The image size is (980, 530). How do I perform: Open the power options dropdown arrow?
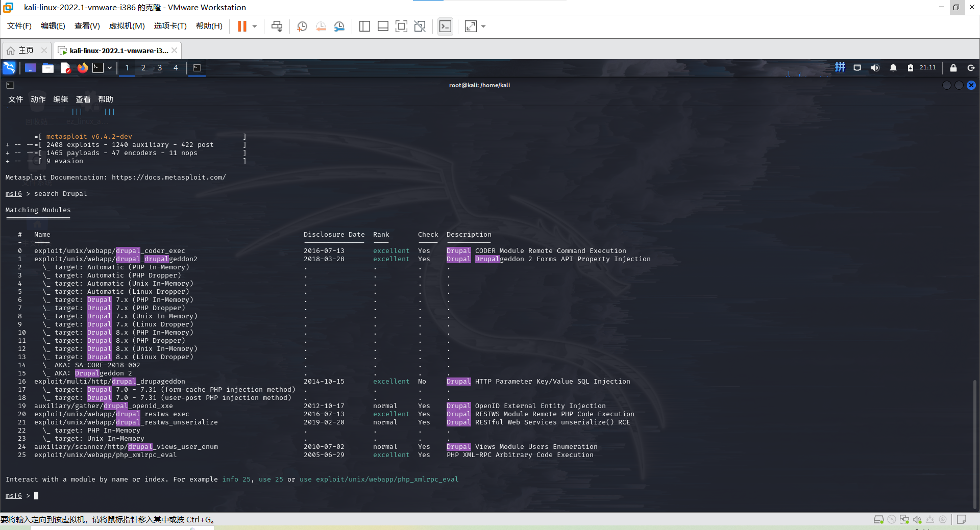click(x=255, y=26)
